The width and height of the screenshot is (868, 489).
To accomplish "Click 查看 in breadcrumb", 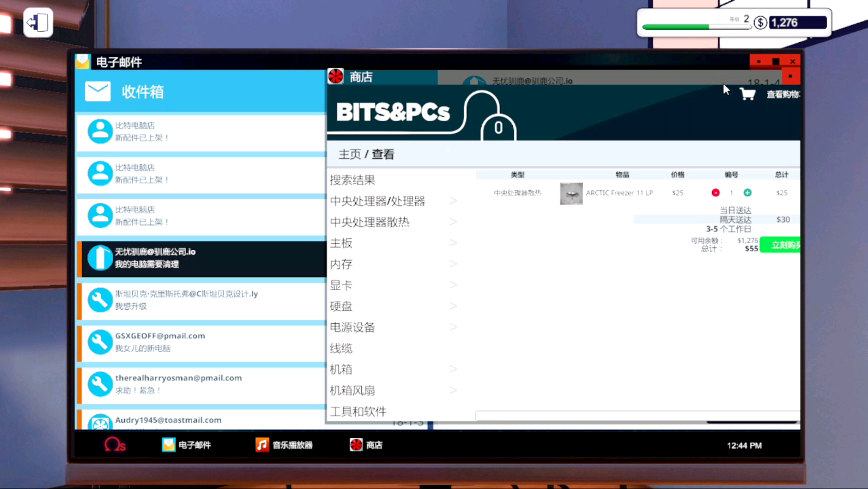I will click(x=383, y=154).
